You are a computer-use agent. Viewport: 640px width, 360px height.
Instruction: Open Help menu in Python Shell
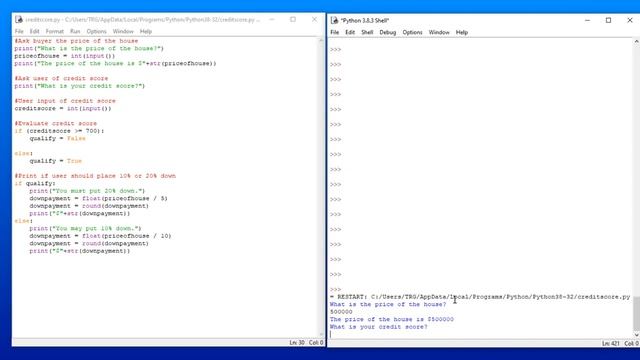[462, 32]
